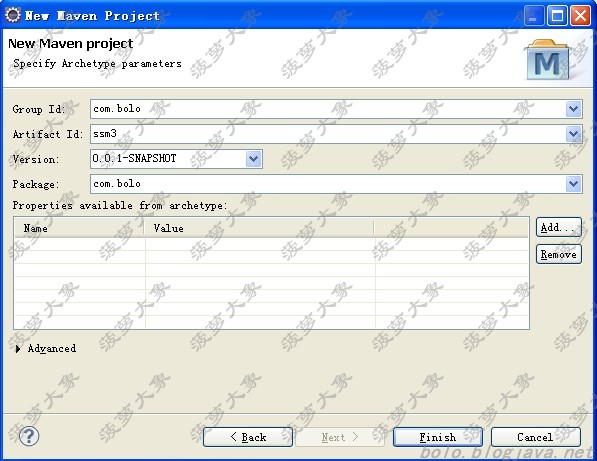The width and height of the screenshot is (597, 461).
Task: Click the Add... button
Action: tap(559, 227)
